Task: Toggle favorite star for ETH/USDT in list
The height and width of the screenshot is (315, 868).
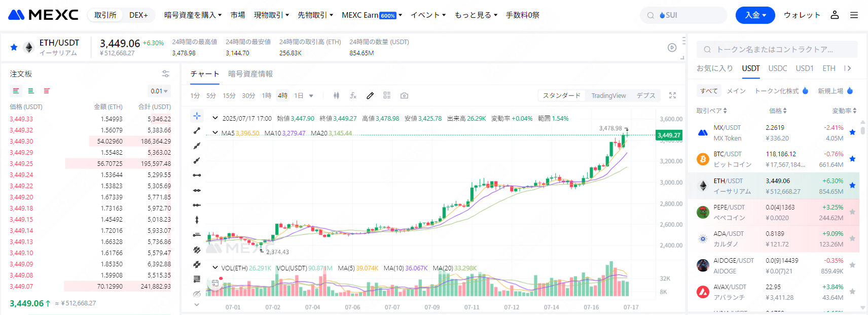Action: (x=852, y=186)
